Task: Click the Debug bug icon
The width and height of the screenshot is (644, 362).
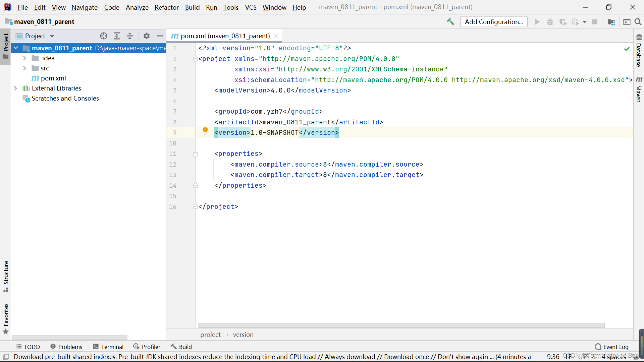Action: 550,22
